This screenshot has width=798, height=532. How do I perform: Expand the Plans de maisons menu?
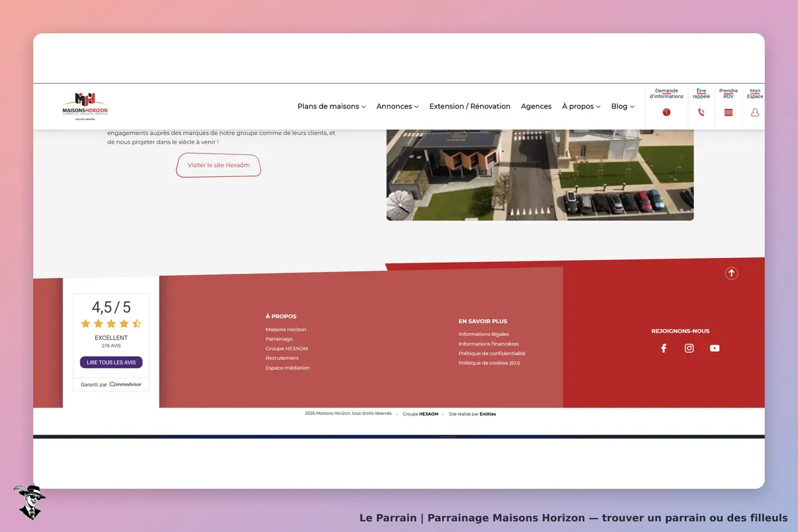331,106
